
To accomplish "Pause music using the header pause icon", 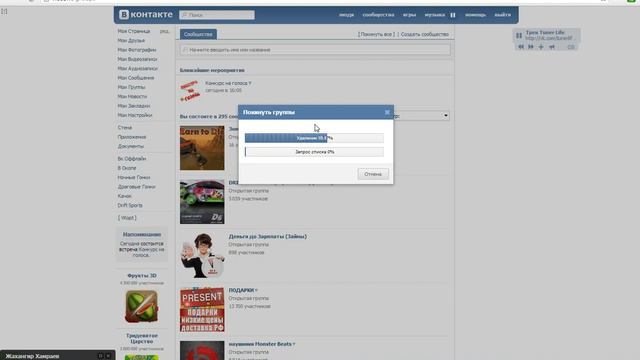I will [x=453, y=15].
